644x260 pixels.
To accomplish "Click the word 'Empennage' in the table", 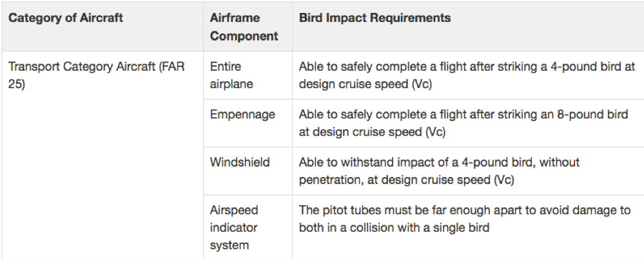I will pos(242,115).
